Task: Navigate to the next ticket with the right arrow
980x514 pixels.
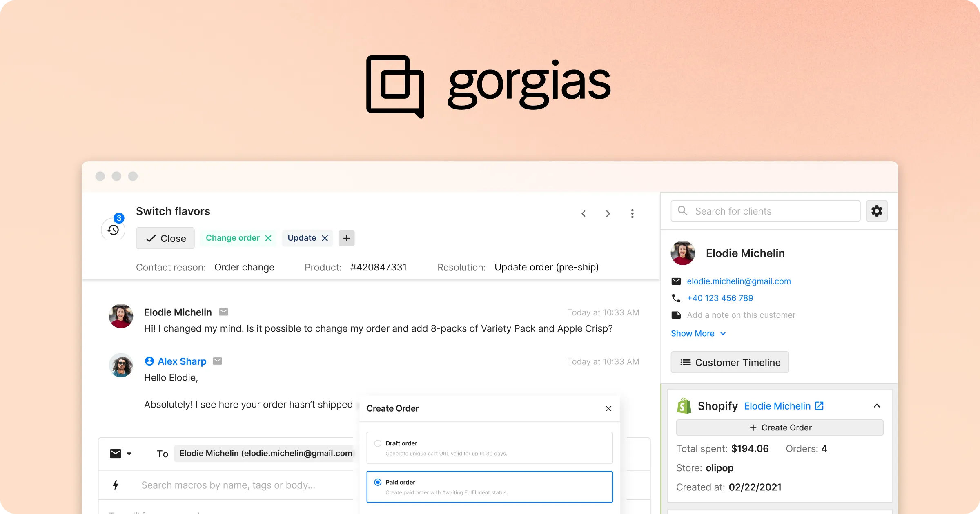Action: coord(608,213)
